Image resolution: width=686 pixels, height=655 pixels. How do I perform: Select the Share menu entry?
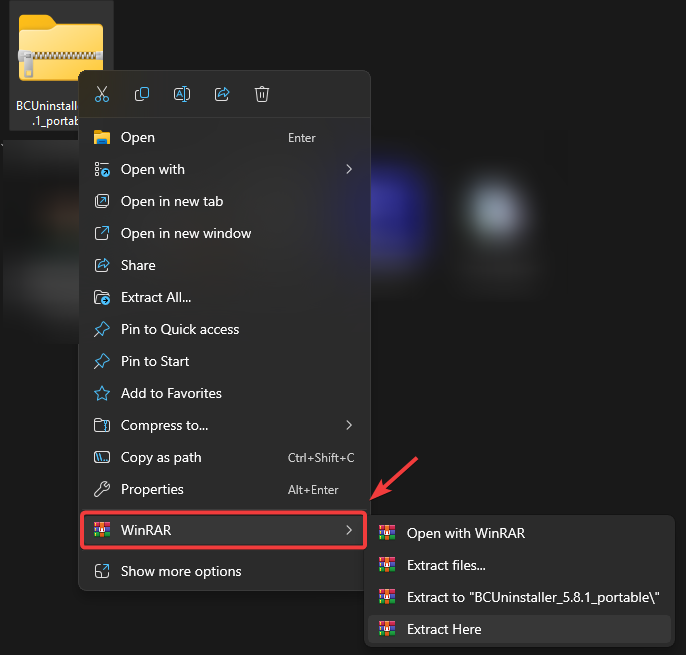pyautogui.click(x=224, y=265)
